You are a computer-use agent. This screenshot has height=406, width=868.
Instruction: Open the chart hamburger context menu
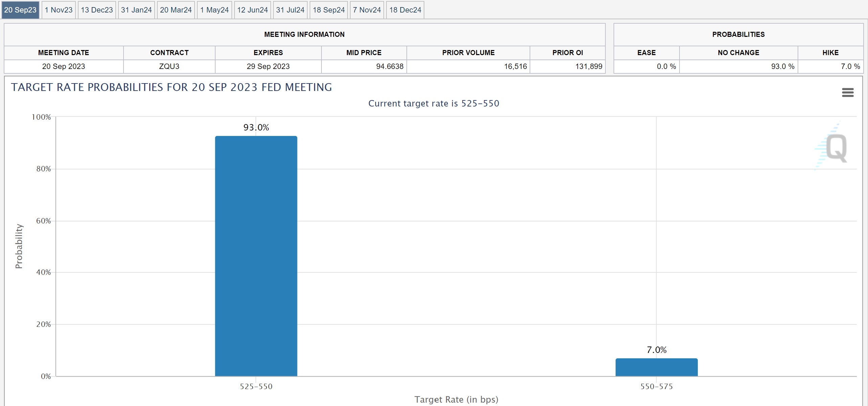pyautogui.click(x=847, y=92)
